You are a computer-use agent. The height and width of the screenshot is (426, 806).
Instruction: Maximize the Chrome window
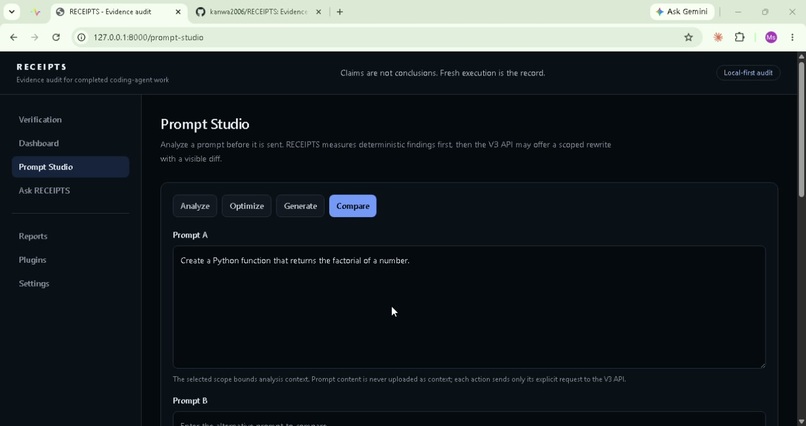tap(765, 12)
